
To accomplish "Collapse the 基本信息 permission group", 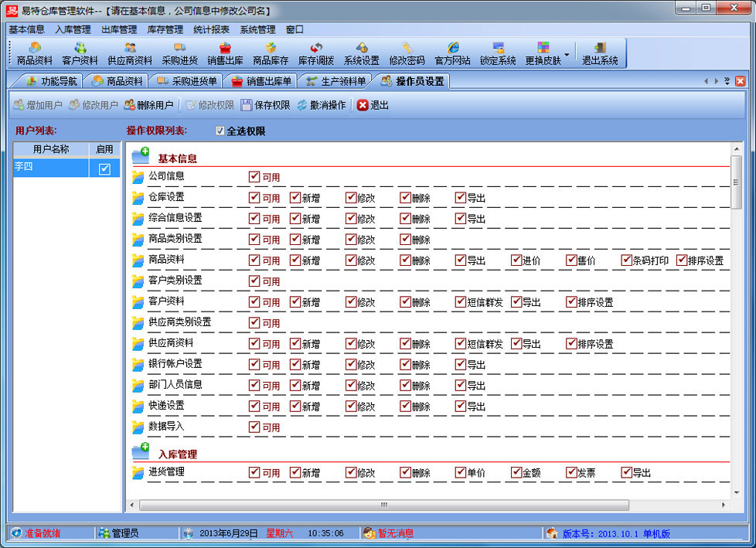I will [140, 156].
